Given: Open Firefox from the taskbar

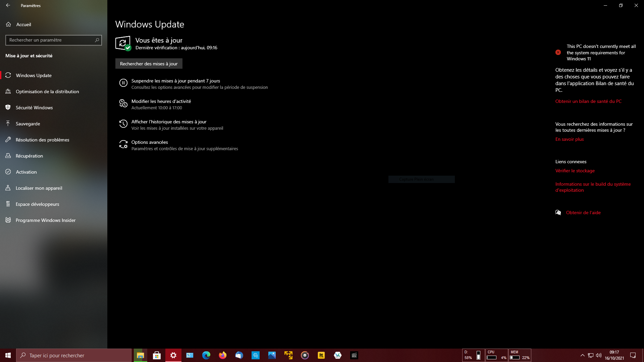Looking at the screenshot, I should tap(222, 355).
